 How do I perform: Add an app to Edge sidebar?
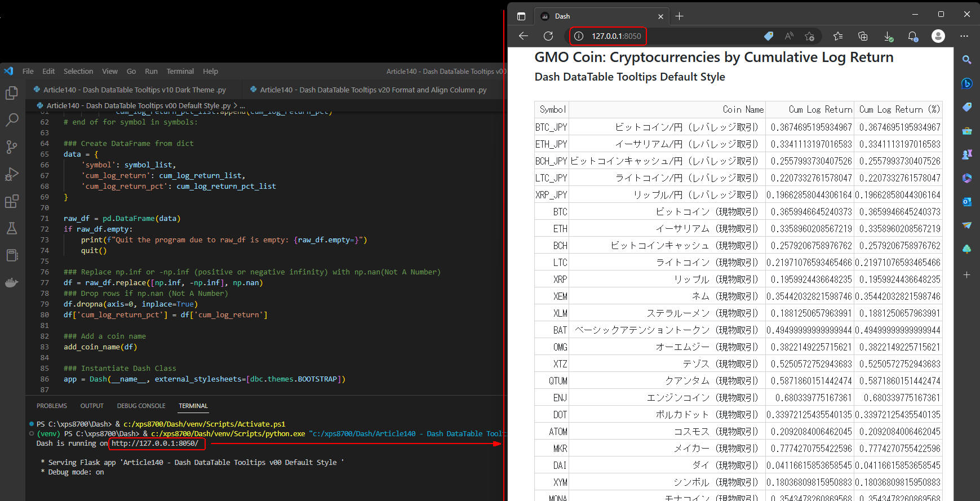(x=967, y=275)
